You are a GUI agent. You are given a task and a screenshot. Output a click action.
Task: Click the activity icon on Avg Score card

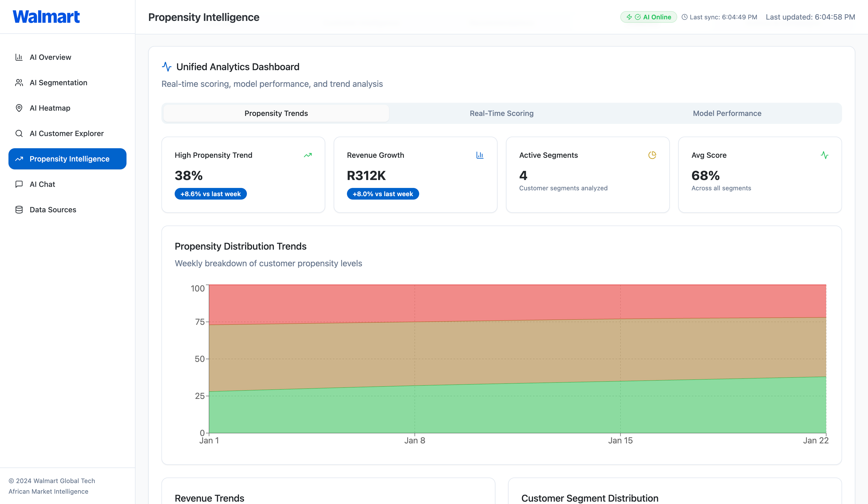pos(825,155)
